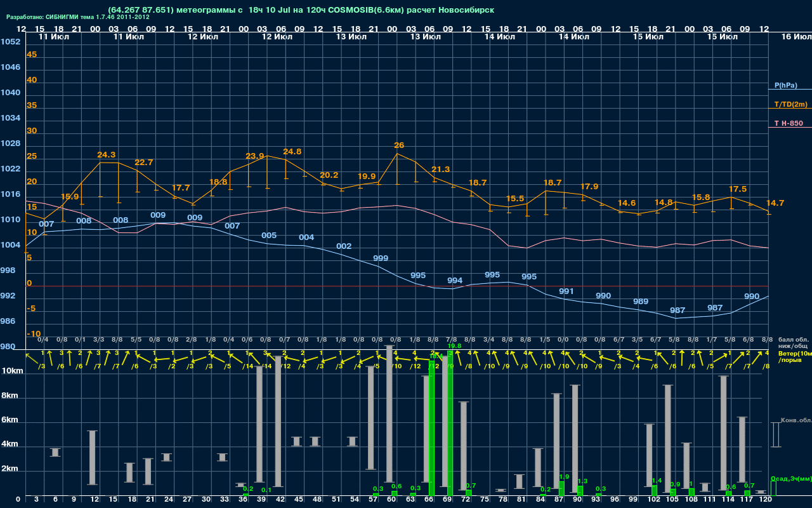Click the 1/7 cloud cover value
This screenshot has height=508, width=812.
click(x=712, y=340)
